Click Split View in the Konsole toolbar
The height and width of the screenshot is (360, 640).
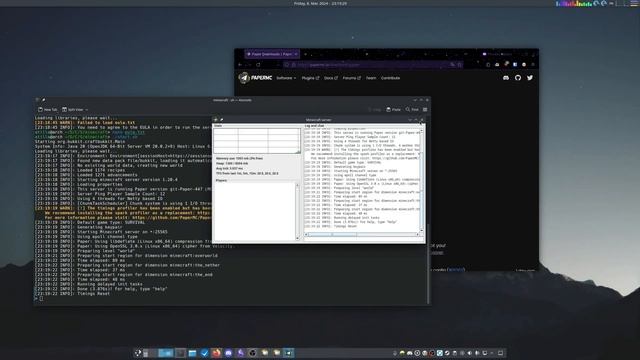tap(75, 109)
